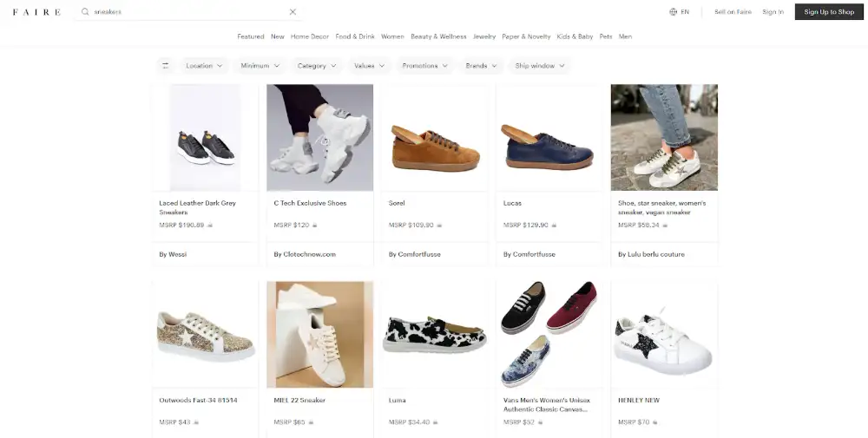Open the HENLEY NEW star sneaker image
Viewport: 868px width, 438px height.
pos(664,335)
